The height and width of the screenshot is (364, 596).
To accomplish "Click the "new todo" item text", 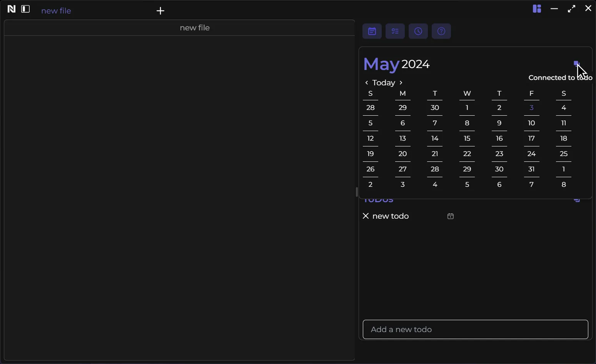I will pos(391,216).
